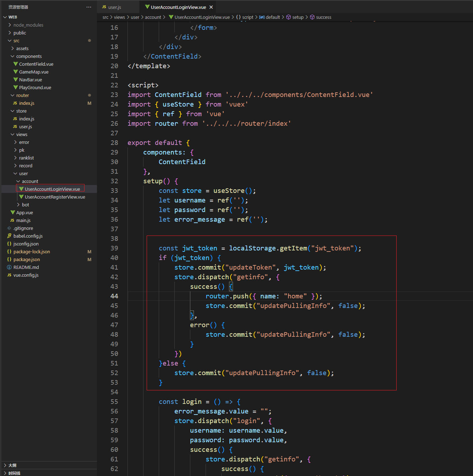This screenshot has height=476, width=473.
Task: Open babel.config.js in the file tree
Action: (49, 236)
